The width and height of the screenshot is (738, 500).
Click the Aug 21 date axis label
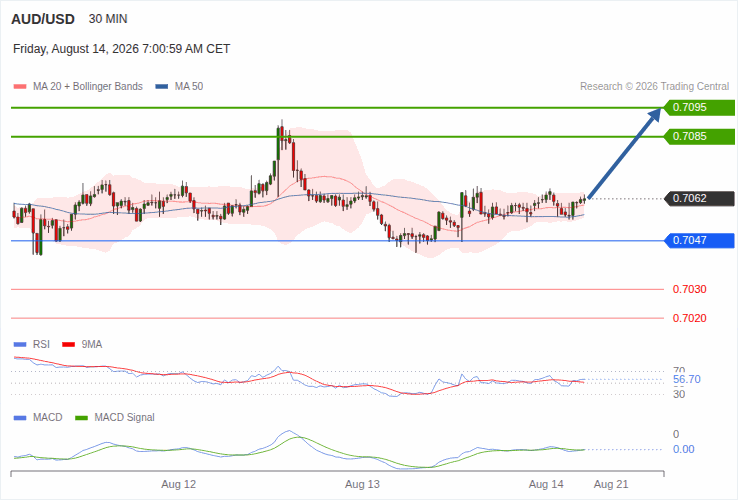pos(611,484)
